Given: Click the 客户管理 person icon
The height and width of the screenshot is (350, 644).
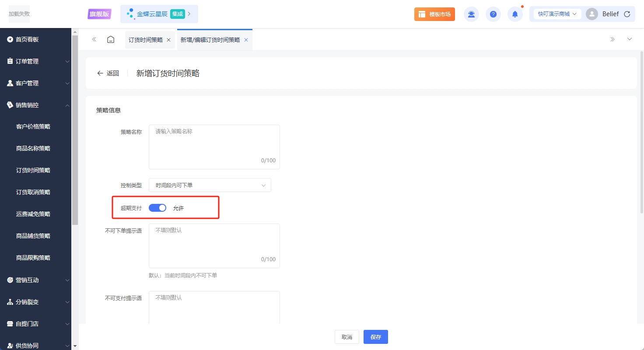Looking at the screenshot, I should click(x=10, y=83).
